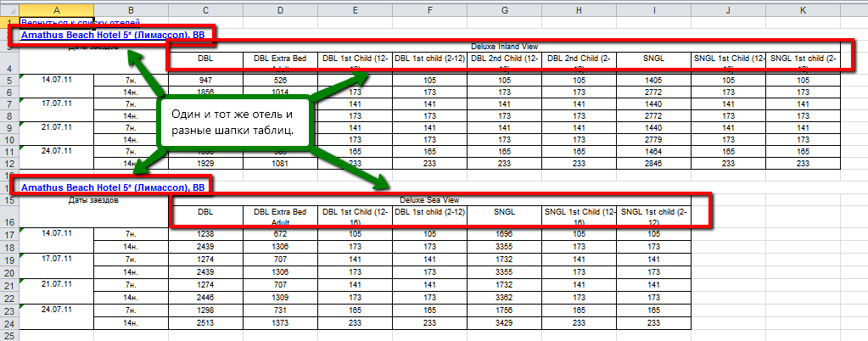This screenshot has width=868, height=341.
Task: Select column B header
Action: point(131,10)
